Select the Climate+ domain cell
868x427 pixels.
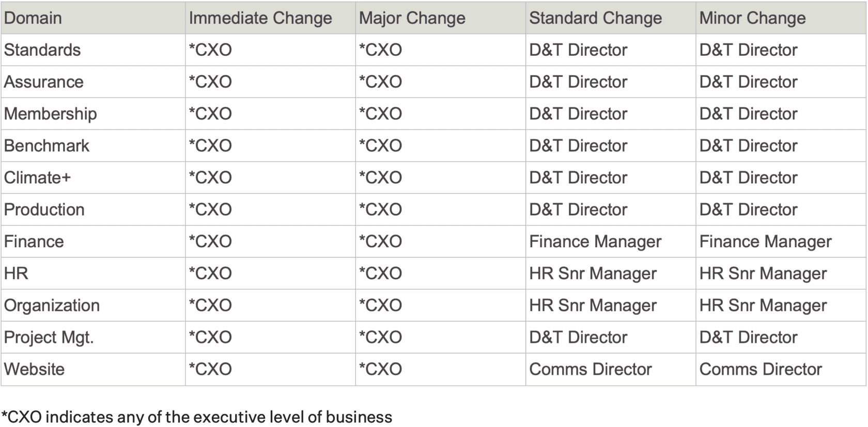tap(37, 178)
